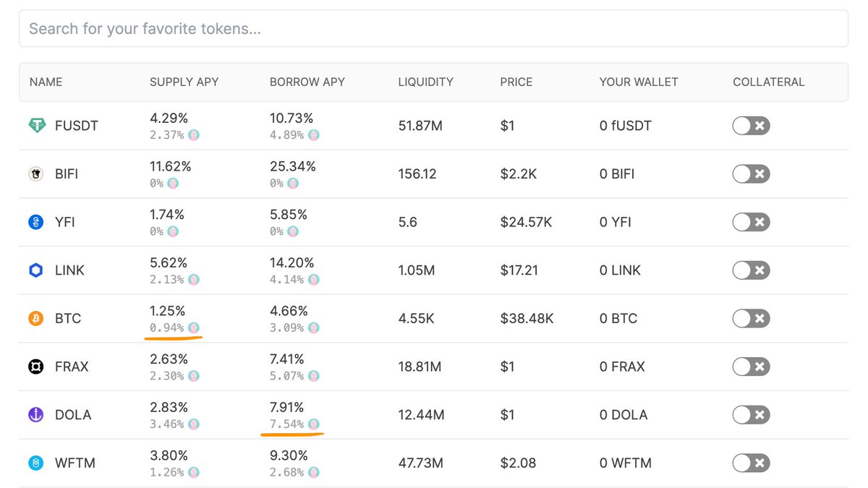Click reward icon beside BTC 0.94% supply
This screenshot has height=488, width=868.
click(x=194, y=328)
